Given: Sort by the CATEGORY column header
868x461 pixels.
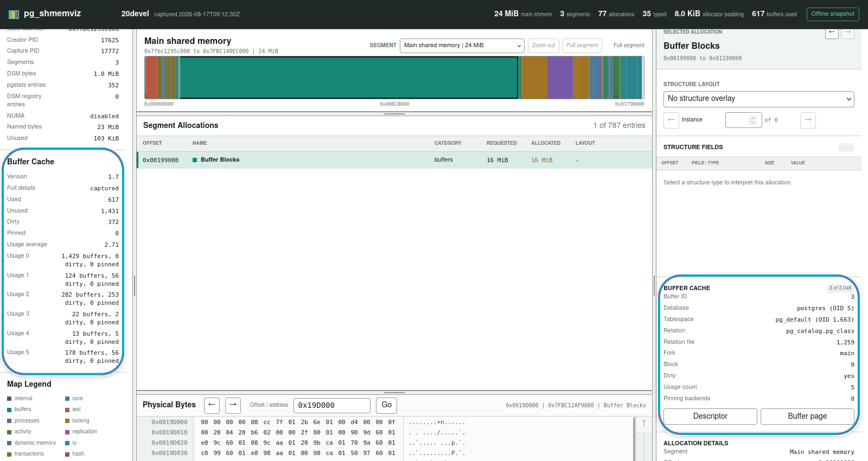Looking at the screenshot, I should (x=448, y=143).
